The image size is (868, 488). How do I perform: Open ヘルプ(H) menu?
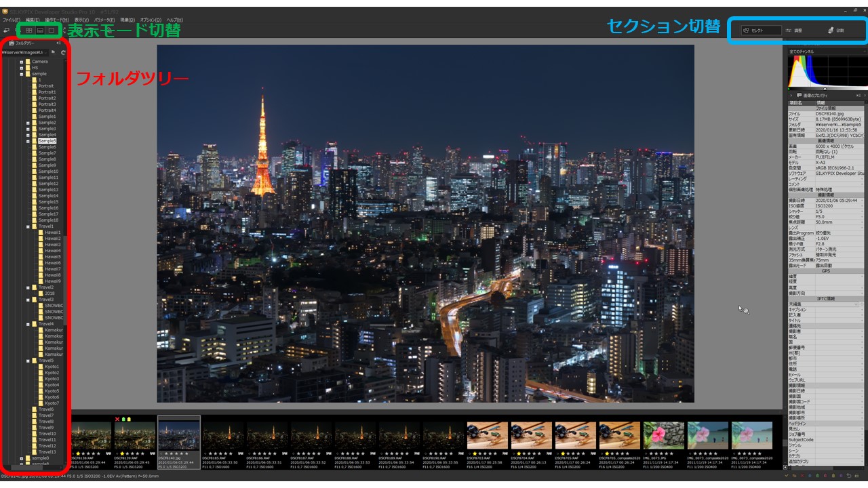174,20
